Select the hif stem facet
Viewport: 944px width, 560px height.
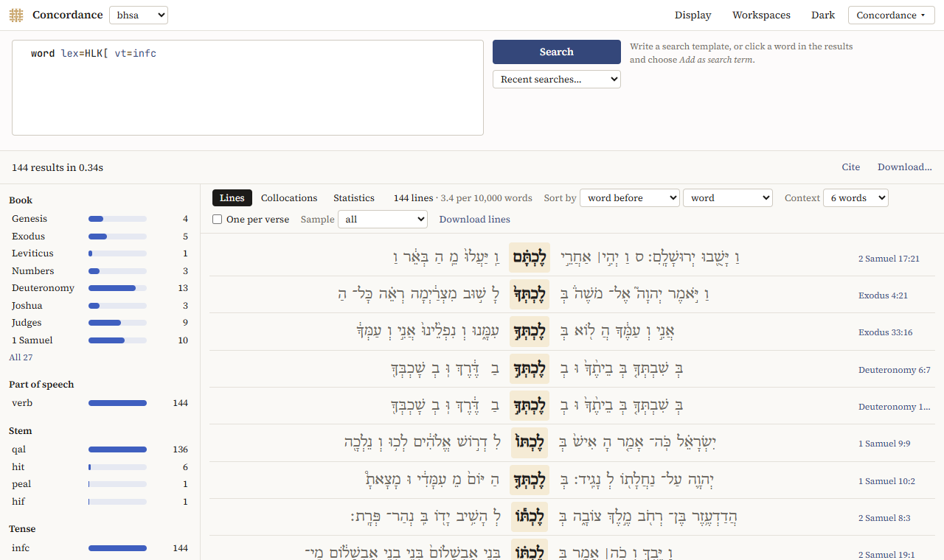(100, 502)
